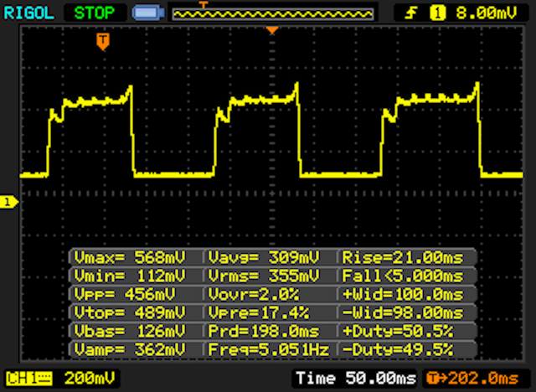Click the Vpp= 456mV measurement

pos(125,294)
